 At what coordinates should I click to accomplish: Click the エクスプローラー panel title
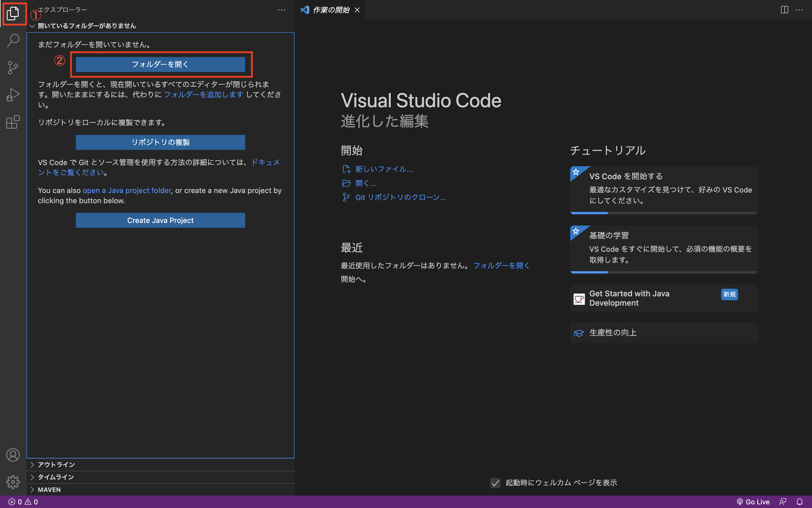pyautogui.click(x=62, y=10)
